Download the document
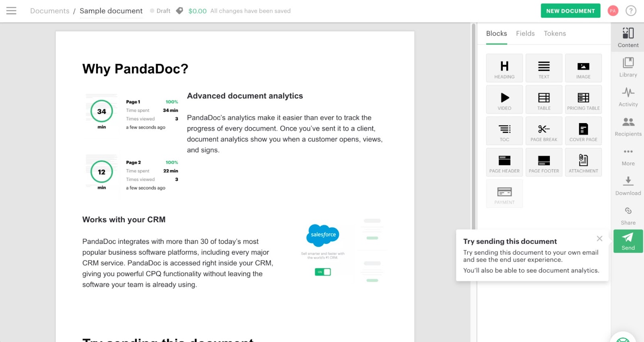Screen dimensions: 644x342 tap(628, 186)
